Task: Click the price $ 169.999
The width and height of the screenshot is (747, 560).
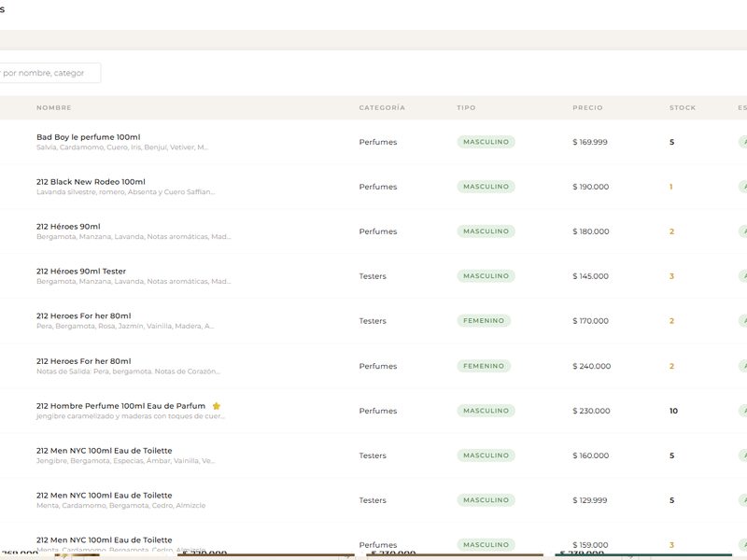Action: click(590, 142)
